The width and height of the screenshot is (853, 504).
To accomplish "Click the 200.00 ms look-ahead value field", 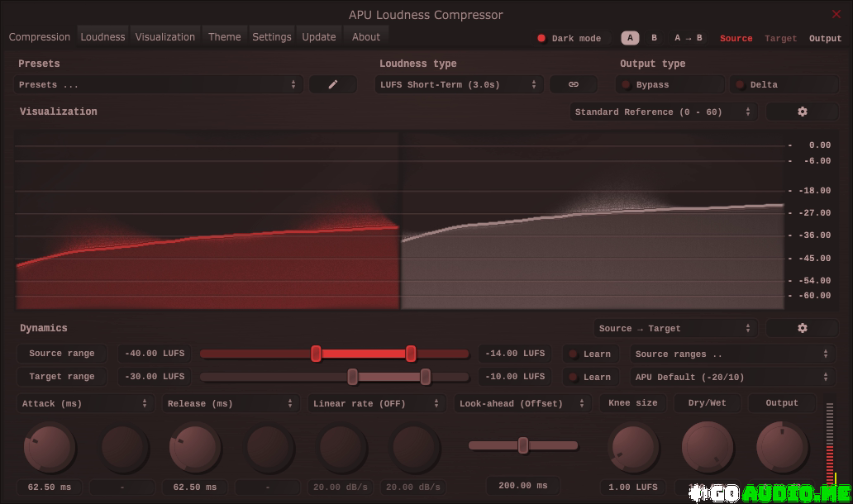I will 522,486.
